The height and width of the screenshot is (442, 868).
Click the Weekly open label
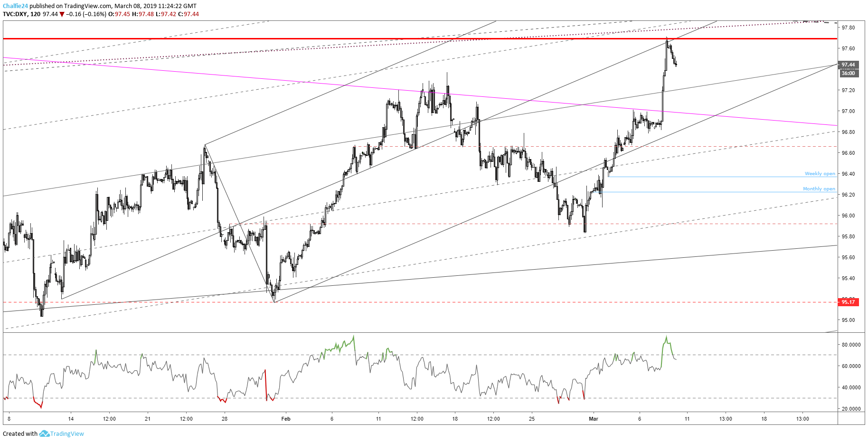click(x=820, y=174)
